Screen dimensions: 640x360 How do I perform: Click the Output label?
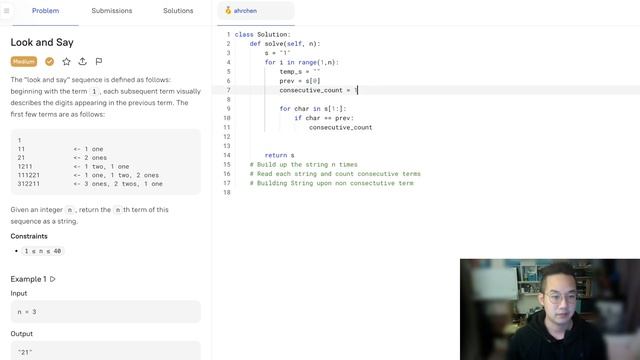[x=22, y=334]
